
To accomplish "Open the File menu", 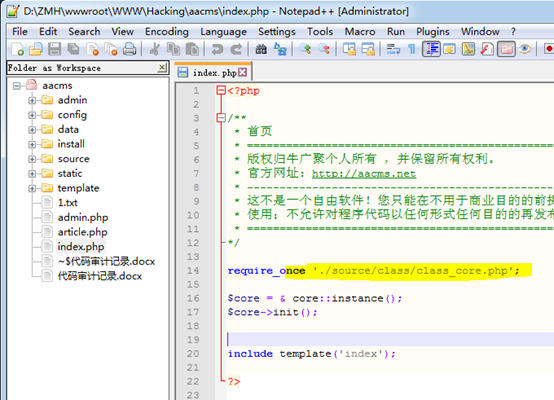I will point(20,32).
